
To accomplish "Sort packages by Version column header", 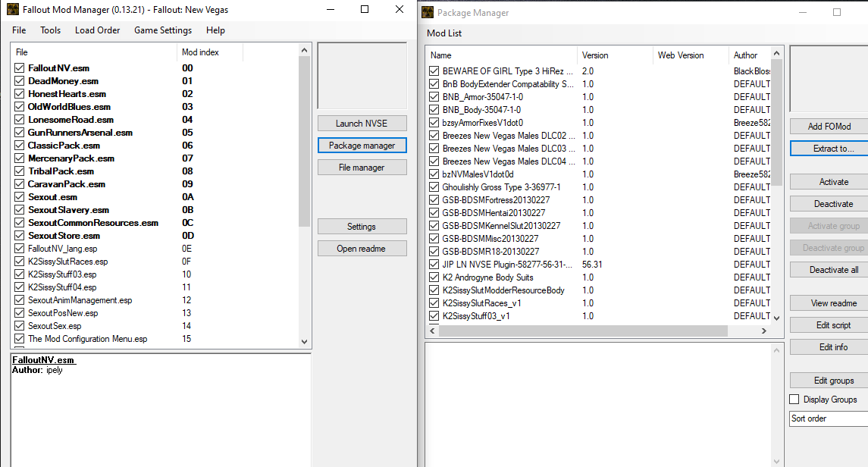I will (x=615, y=55).
